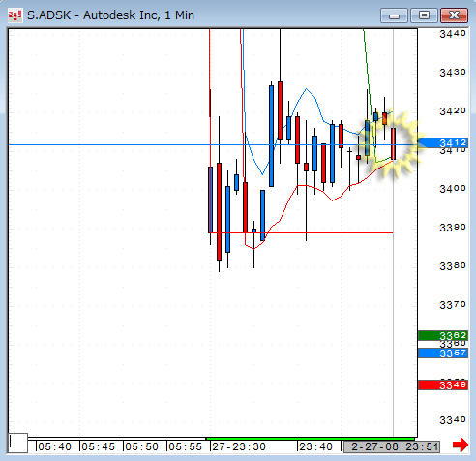Click the tall blue candlestick near 3430
The image size is (476, 461).
(x=271, y=136)
